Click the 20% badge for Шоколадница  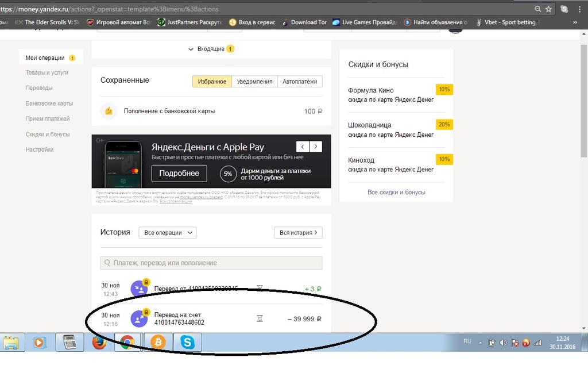444,124
